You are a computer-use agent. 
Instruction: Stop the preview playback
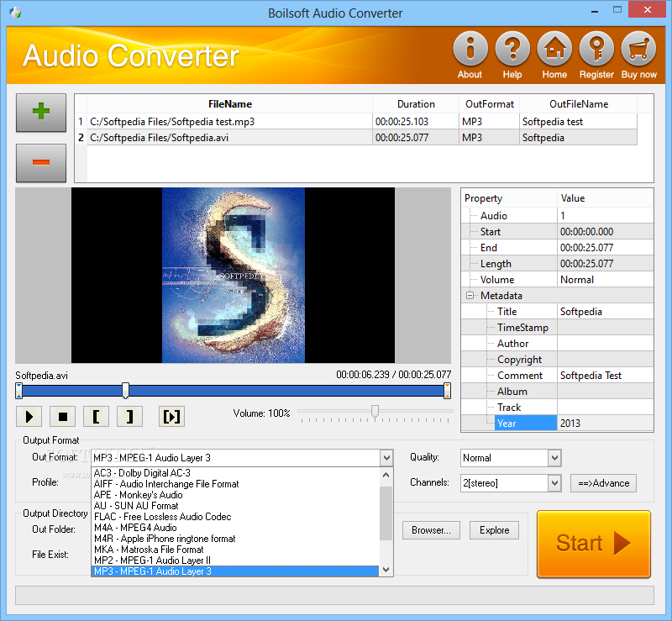pos(62,417)
